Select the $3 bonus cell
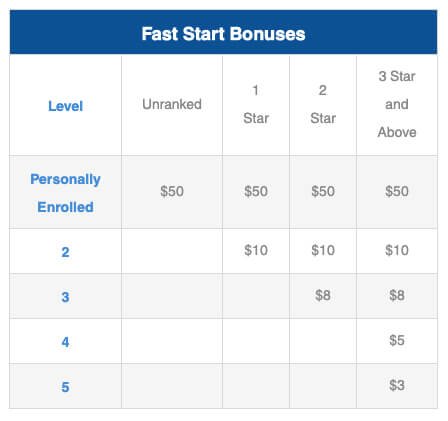Viewport: 448px width, 421px height. 397,385
